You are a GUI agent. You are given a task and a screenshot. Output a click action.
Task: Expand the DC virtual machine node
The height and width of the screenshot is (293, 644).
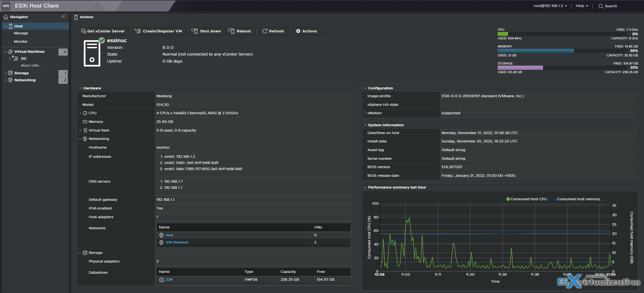tap(10, 58)
